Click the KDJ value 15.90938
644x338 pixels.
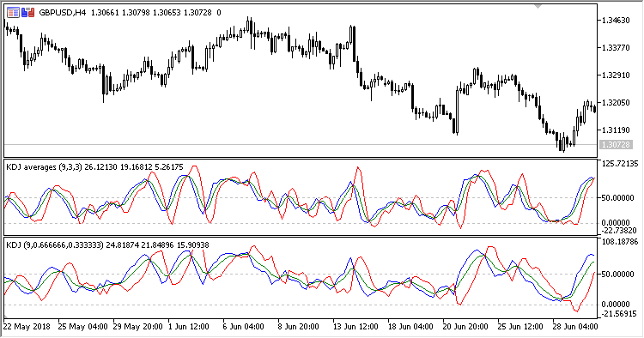193,244
